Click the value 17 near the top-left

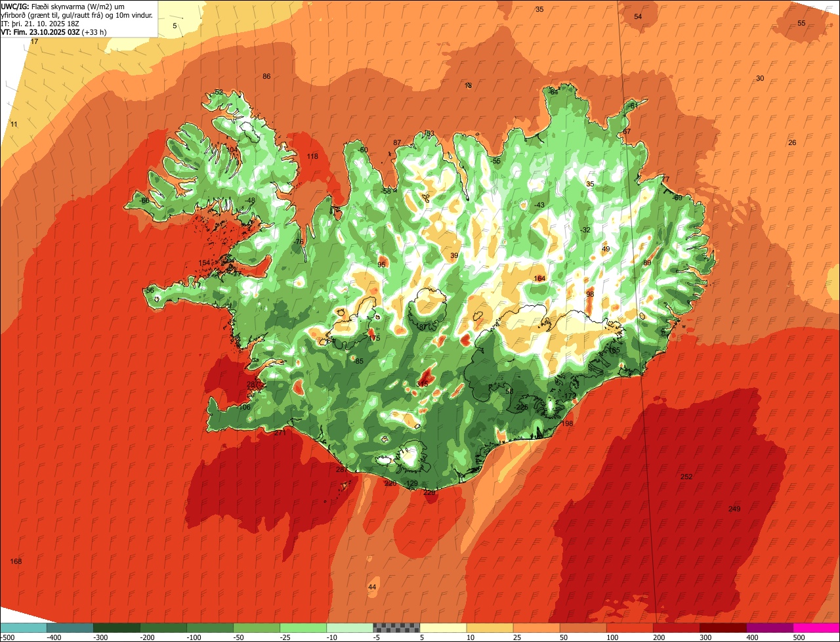(35, 41)
